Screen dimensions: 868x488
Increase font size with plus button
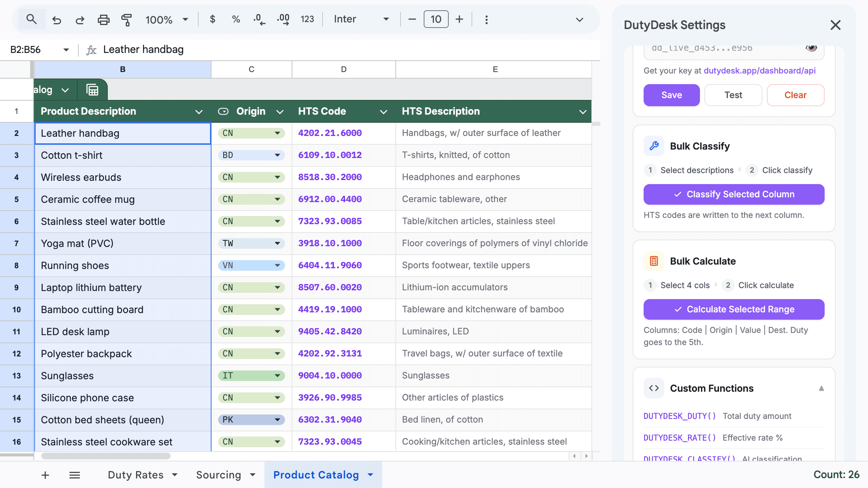[x=459, y=19]
